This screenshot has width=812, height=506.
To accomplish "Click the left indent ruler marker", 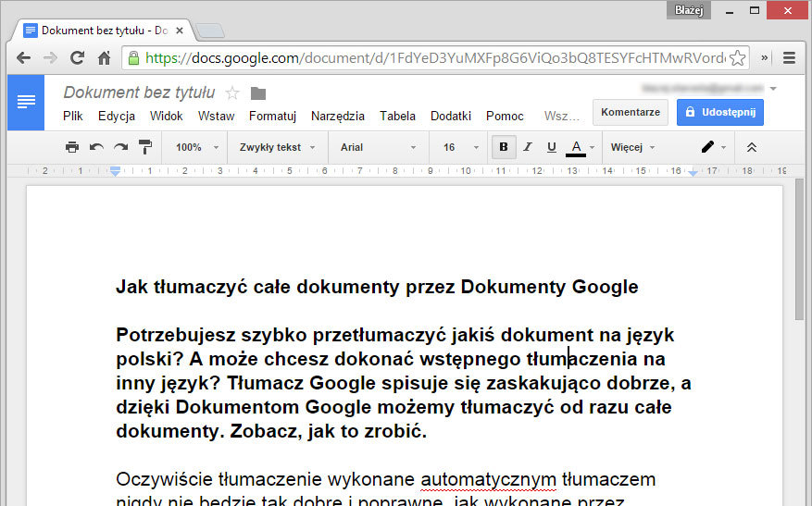I will (116, 171).
